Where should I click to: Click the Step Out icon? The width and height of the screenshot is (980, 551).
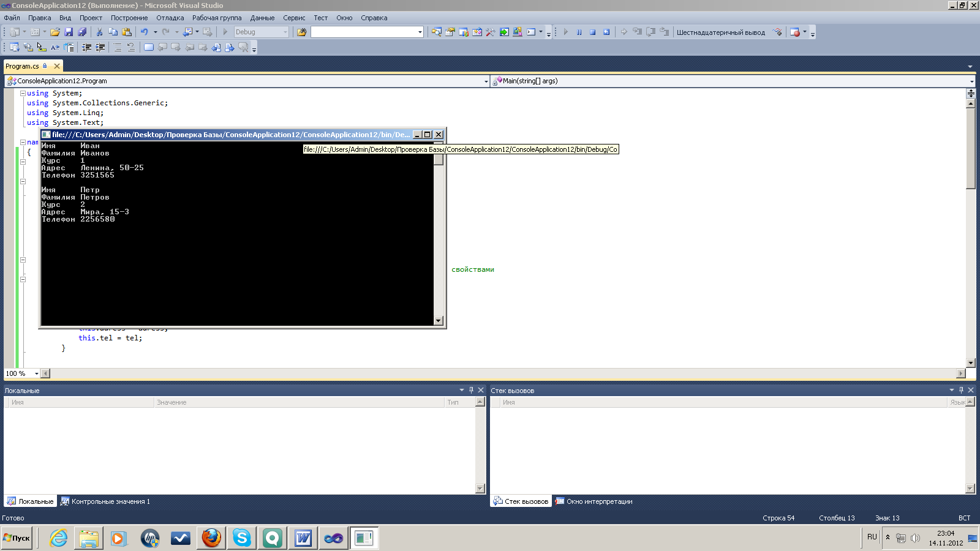(665, 32)
